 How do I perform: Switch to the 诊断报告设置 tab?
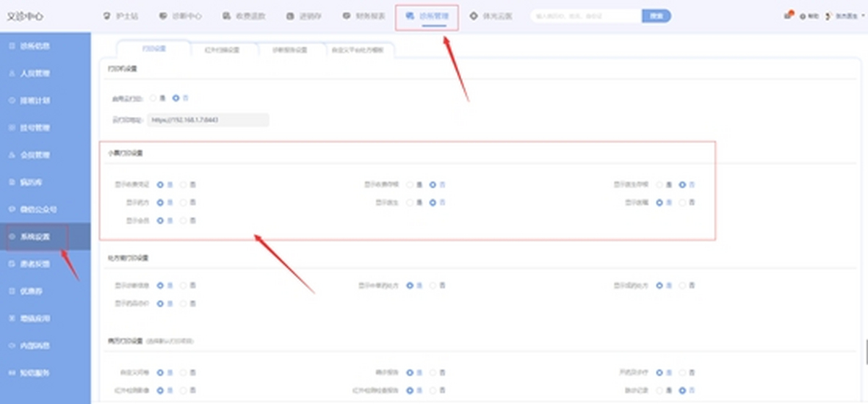pos(289,50)
